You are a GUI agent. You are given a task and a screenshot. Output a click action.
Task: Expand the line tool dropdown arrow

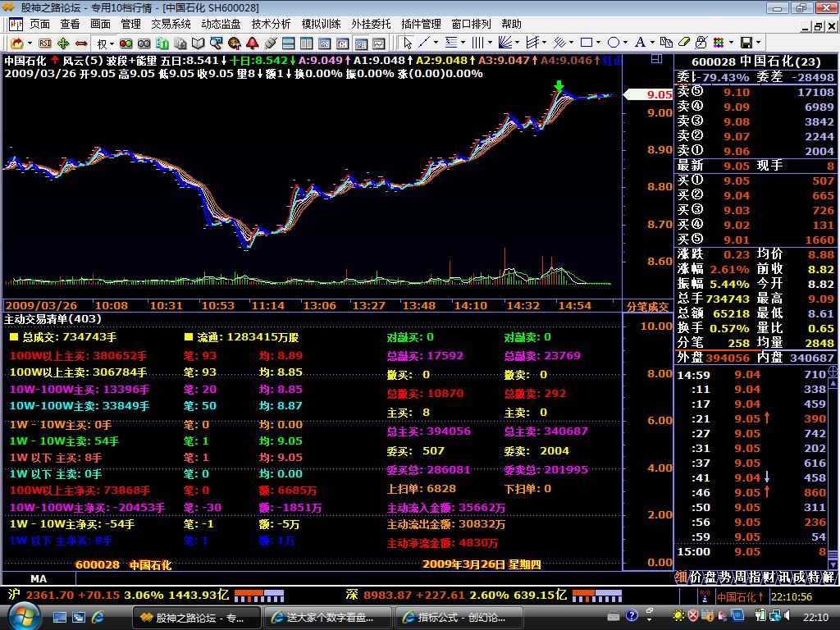click(436, 43)
